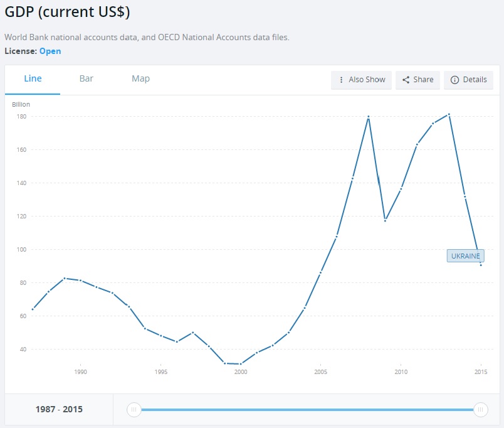The image size is (504, 428).
Task: Click the 1987 first data point
Action: 33,309
